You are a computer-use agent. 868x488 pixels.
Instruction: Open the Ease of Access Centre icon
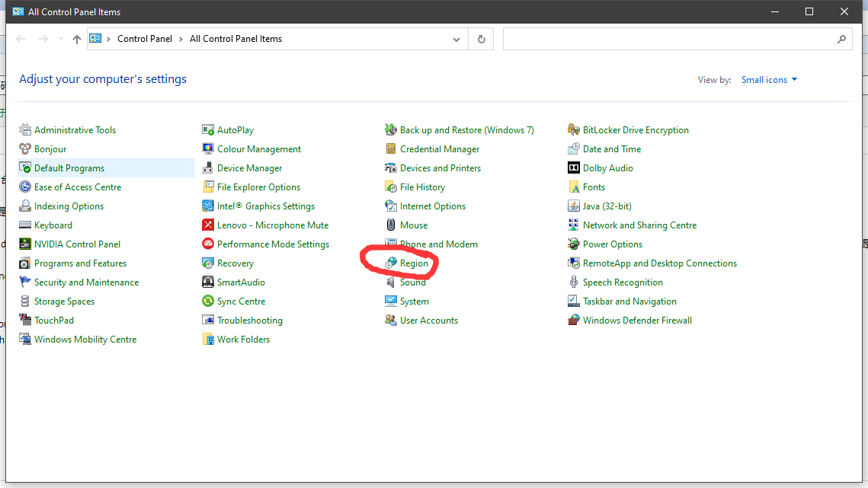[25, 187]
